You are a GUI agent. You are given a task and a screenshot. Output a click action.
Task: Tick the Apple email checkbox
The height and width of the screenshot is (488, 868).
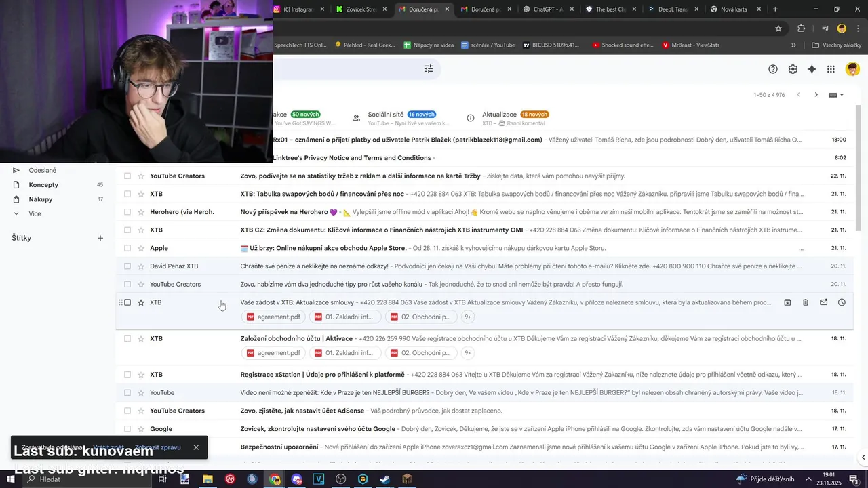[x=127, y=248]
